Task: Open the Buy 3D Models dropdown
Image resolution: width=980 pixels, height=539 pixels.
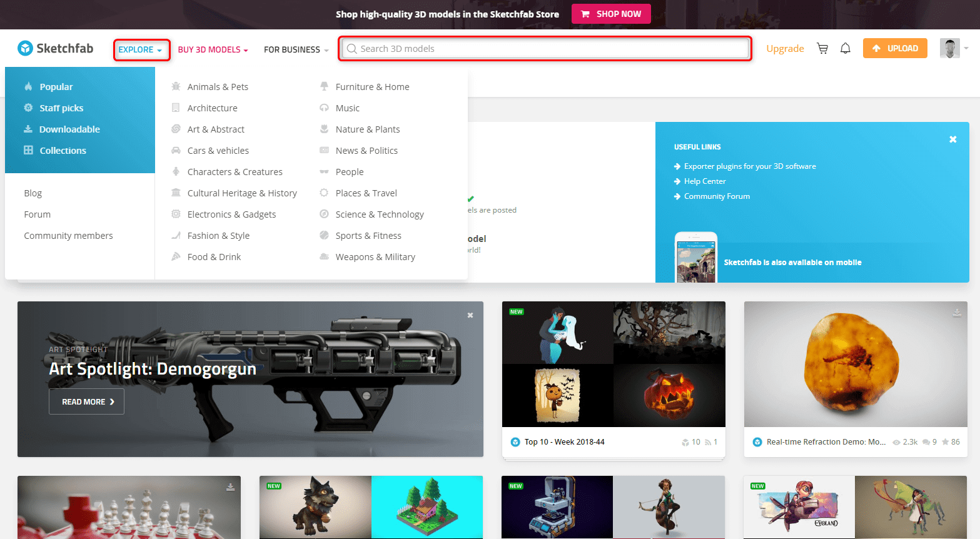Action: point(213,49)
